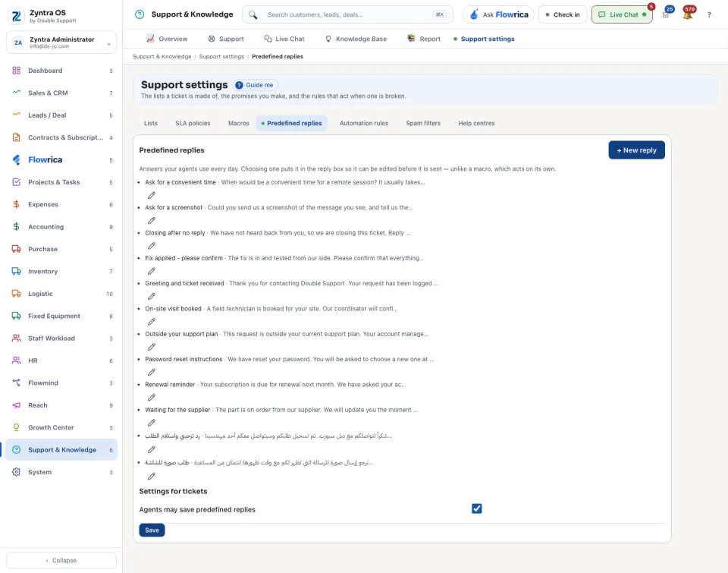Switch to the Spam filters tab
The width and height of the screenshot is (728, 573).
pyautogui.click(x=423, y=123)
